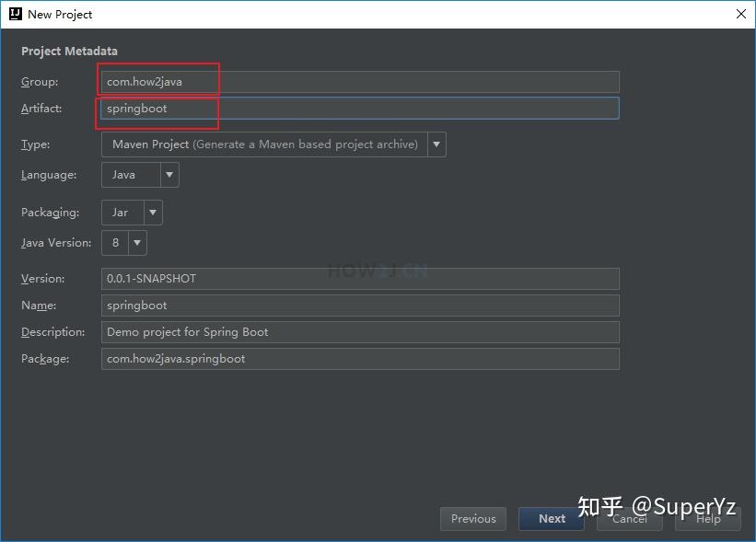Click the Name label
Image resolution: width=756 pixels, height=542 pixels.
coord(39,306)
